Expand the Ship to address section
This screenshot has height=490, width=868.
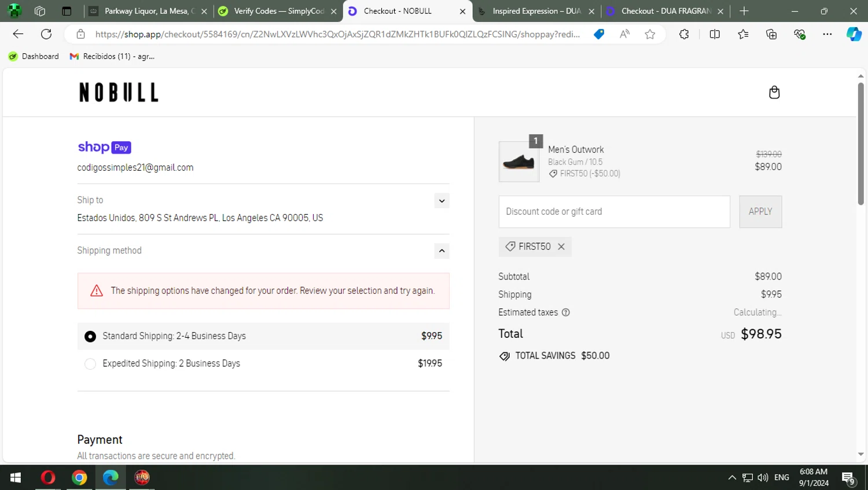coord(442,201)
